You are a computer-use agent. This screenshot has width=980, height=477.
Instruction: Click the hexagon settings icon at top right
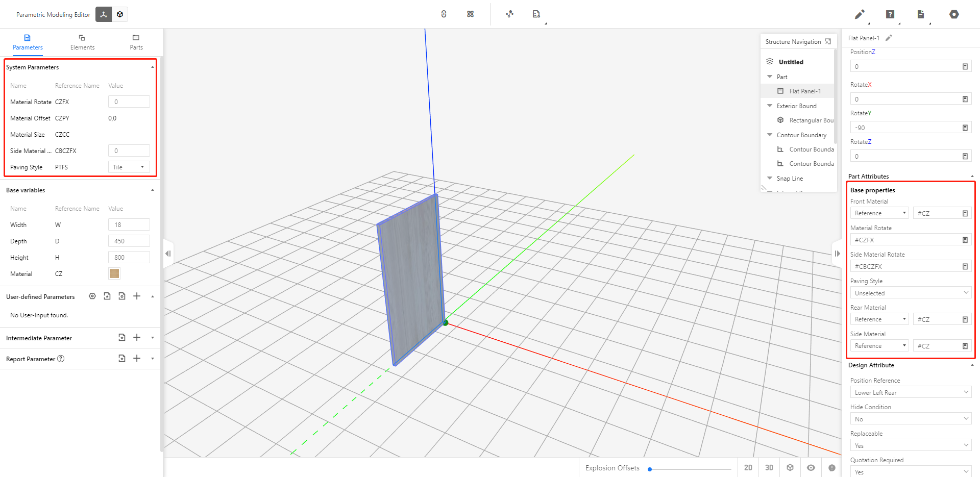[x=954, y=14]
